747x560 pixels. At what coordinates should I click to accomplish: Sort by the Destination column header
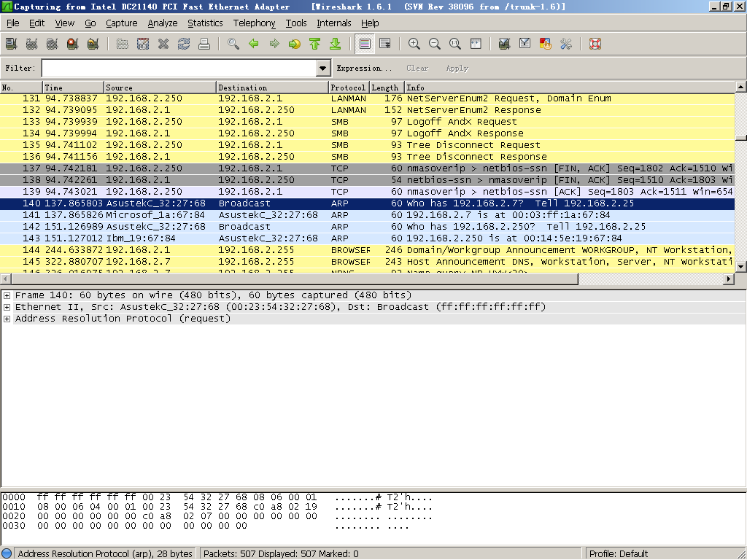tap(273, 87)
